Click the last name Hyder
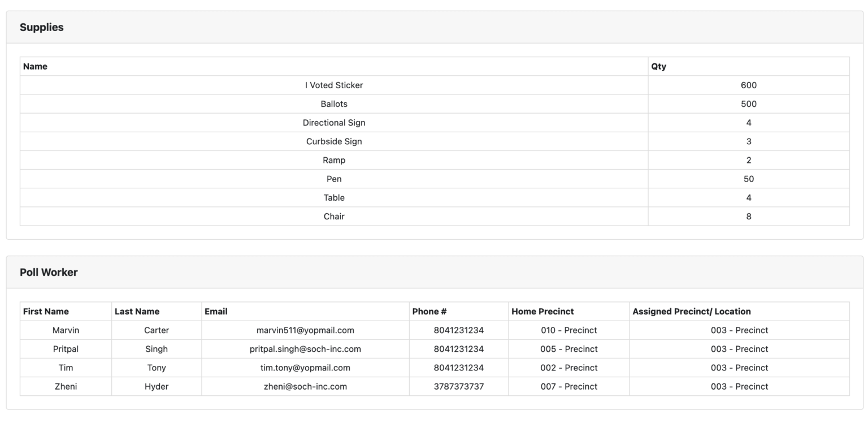The image size is (868, 423). 157,386
